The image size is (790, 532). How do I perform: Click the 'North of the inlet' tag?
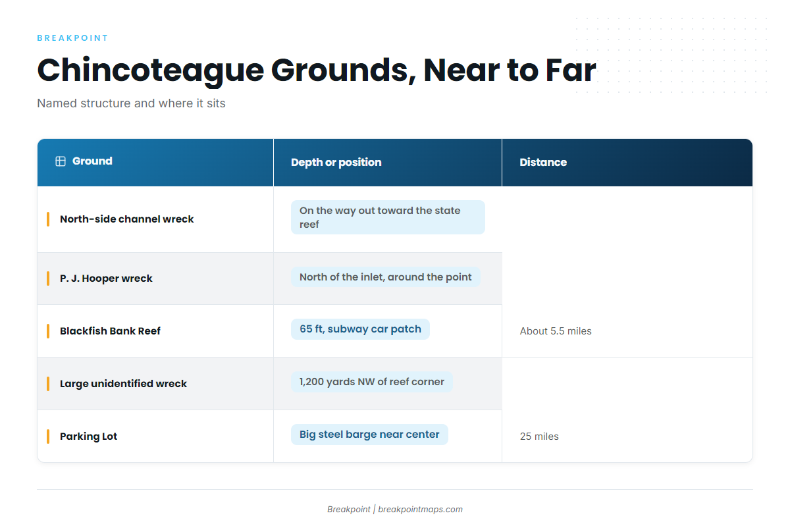[x=386, y=277]
